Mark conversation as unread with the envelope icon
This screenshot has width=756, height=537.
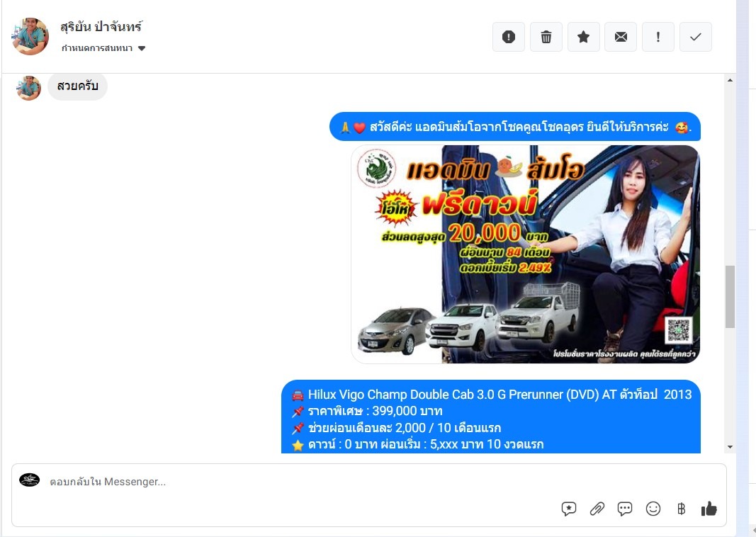pyautogui.click(x=621, y=37)
